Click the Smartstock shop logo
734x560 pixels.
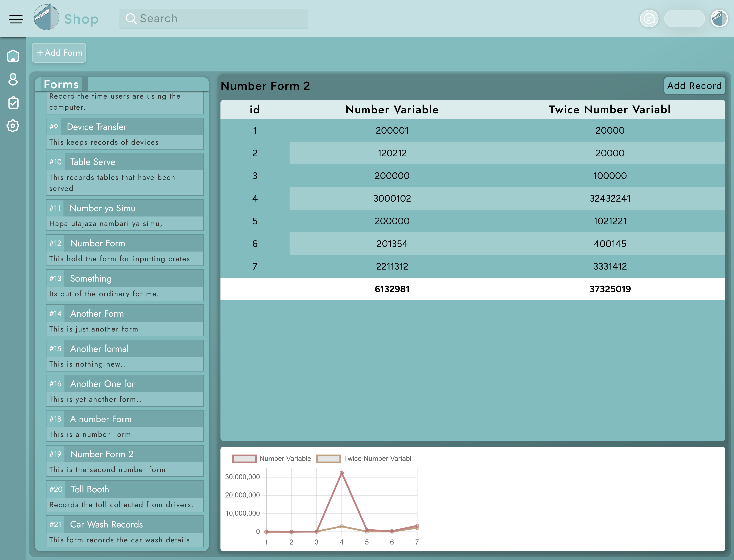pyautogui.click(x=46, y=17)
